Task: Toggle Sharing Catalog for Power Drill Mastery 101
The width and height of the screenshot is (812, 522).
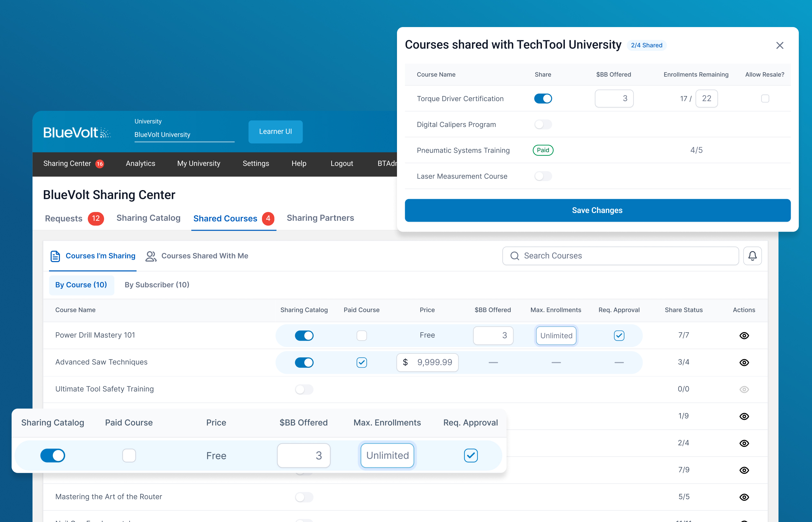Action: click(x=304, y=335)
